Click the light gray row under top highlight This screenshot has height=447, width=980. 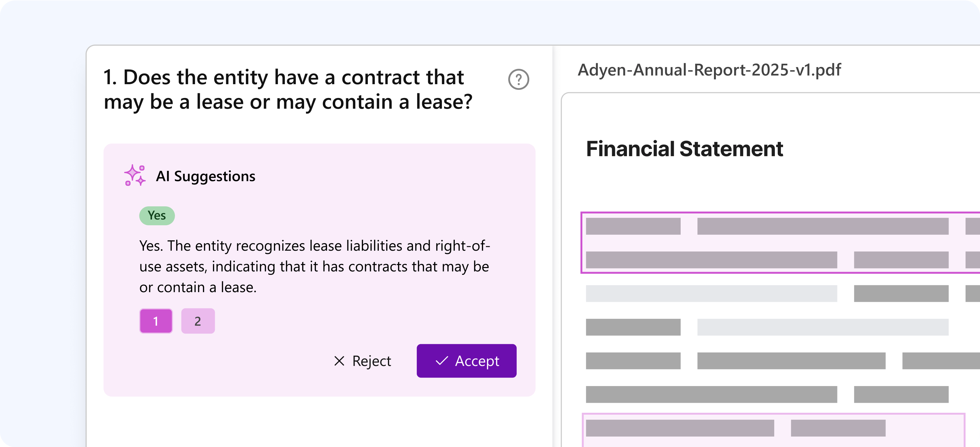(711, 294)
